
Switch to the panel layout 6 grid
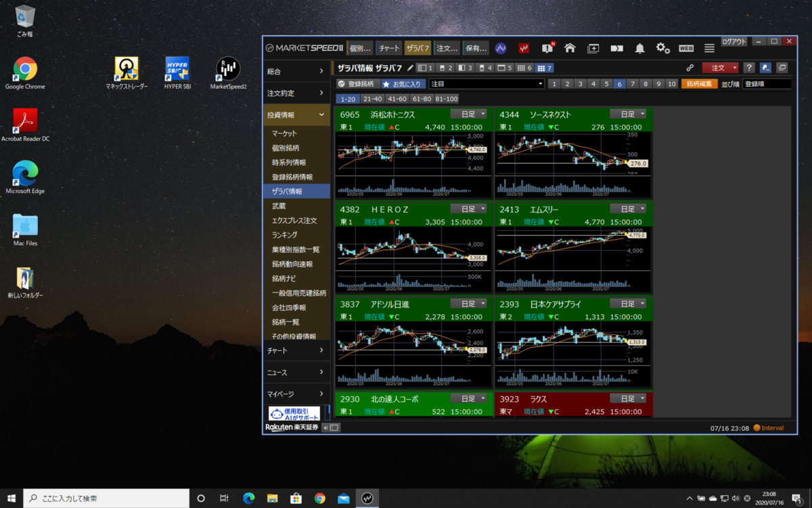coord(525,68)
